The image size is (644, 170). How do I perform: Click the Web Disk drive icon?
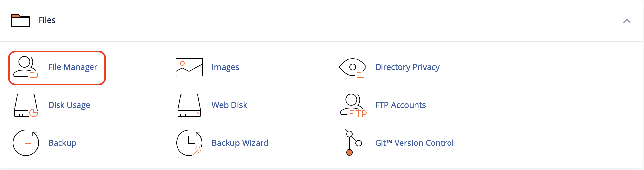coord(189,105)
